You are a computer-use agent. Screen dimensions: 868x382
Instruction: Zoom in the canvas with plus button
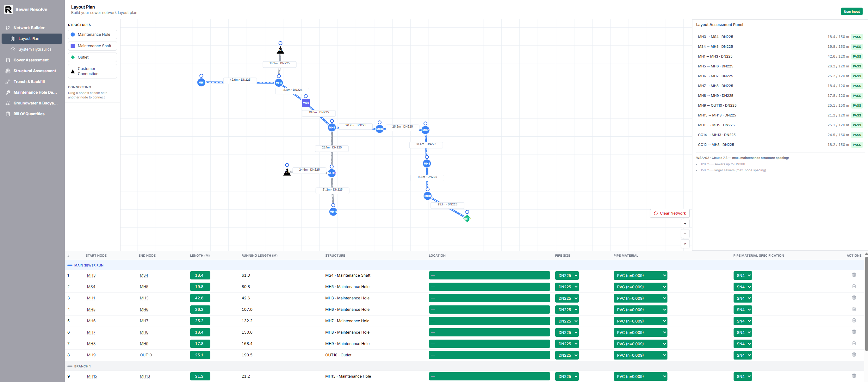tap(685, 223)
